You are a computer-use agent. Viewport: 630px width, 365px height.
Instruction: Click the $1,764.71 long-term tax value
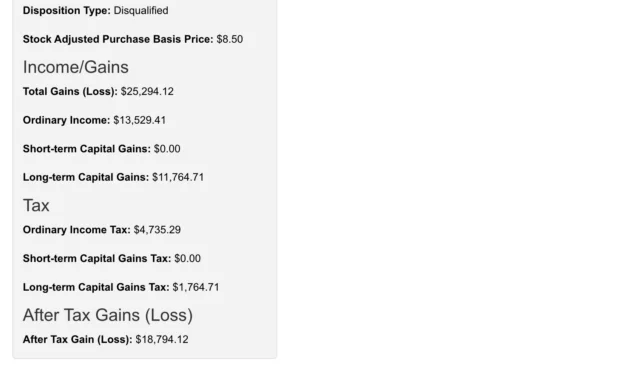point(196,287)
